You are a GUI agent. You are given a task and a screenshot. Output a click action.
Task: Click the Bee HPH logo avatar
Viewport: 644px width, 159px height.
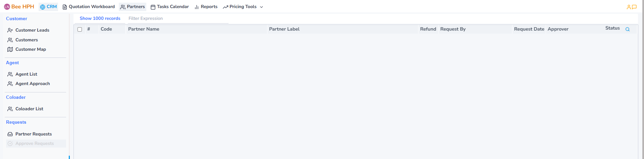click(x=7, y=7)
